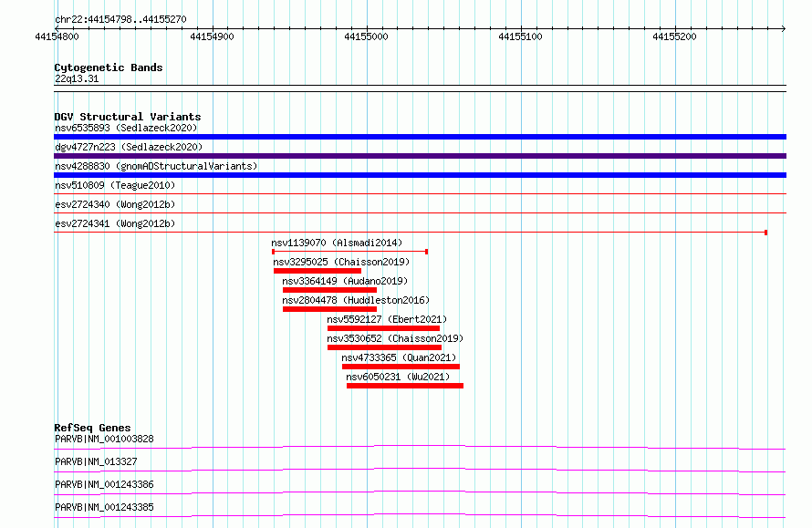Click the red bar under nsv6050231
812x528 pixels.
(405, 386)
